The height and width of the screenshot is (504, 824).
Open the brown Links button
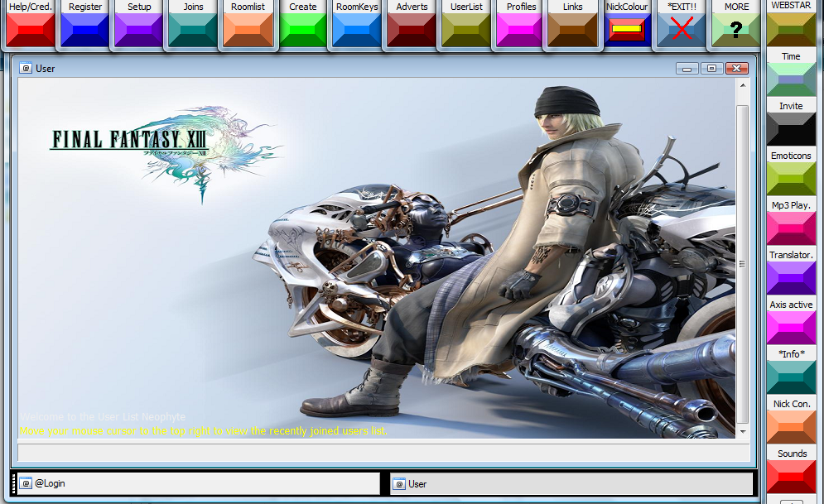573,30
